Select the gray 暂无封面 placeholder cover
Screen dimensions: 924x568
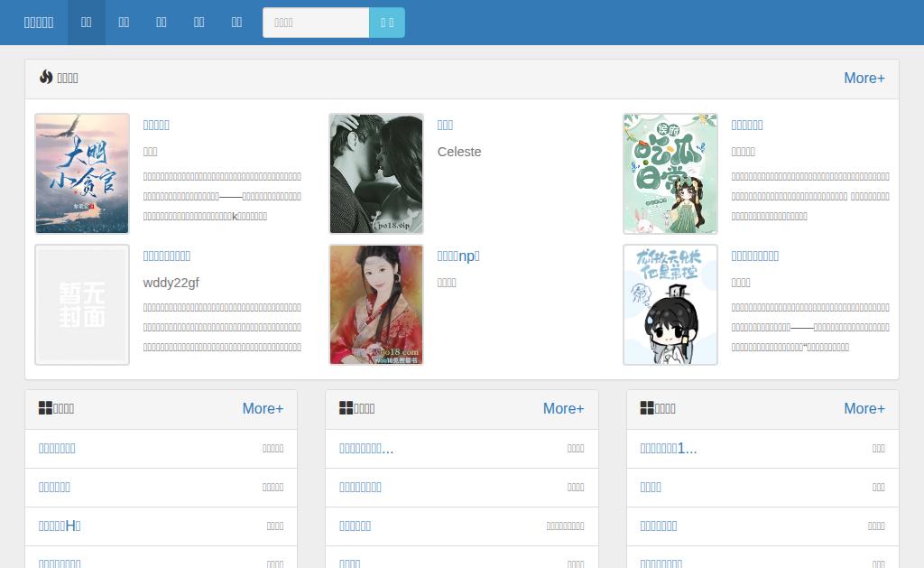click(x=82, y=304)
